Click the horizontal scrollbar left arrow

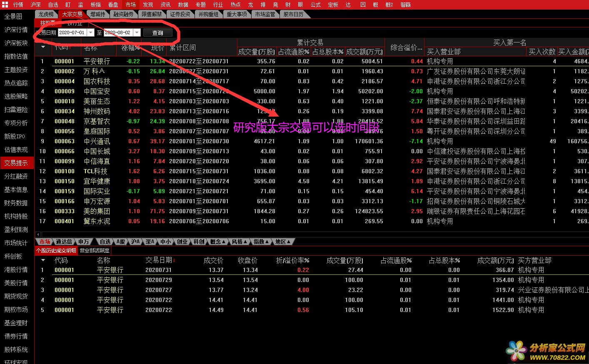[38, 234]
